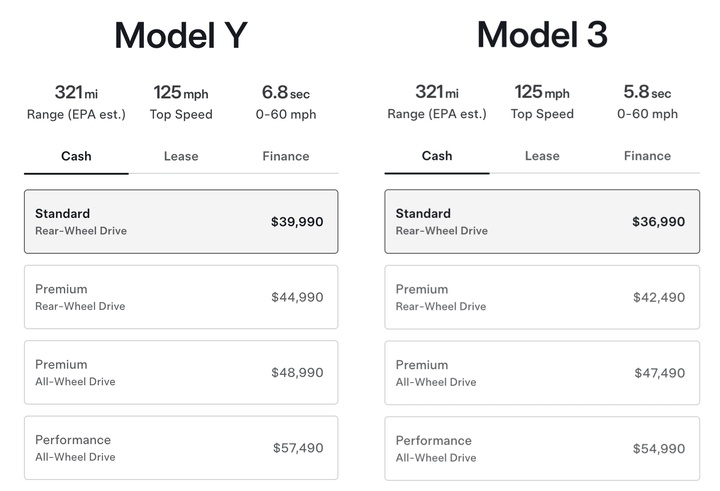Select Model Y Cash tab
Viewport: 720px width, 491px height.
(x=76, y=156)
